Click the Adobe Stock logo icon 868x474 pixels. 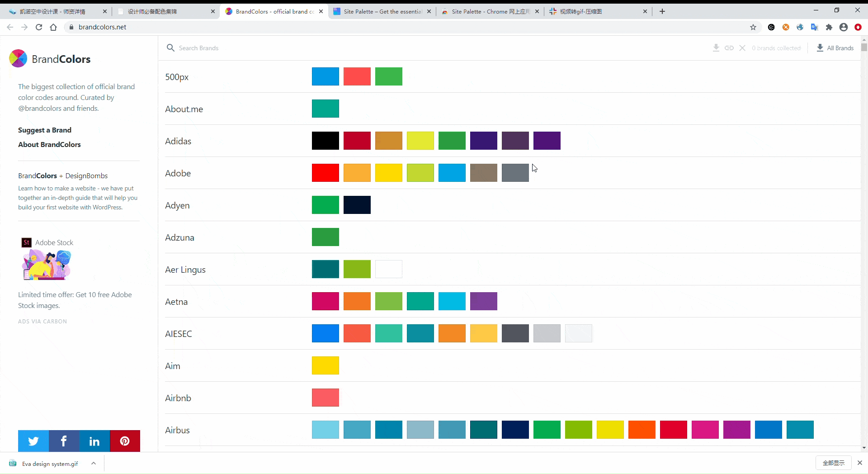pos(27,242)
